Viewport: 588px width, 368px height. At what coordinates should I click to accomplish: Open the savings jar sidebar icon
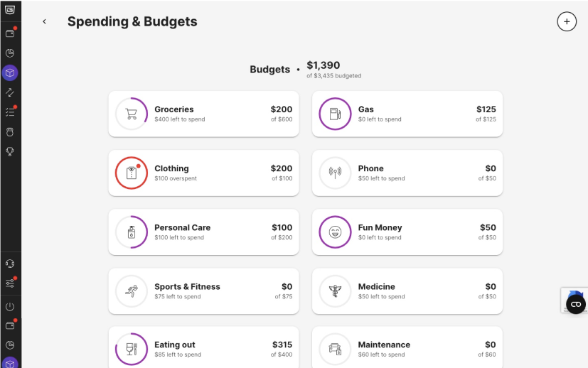[10, 132]
